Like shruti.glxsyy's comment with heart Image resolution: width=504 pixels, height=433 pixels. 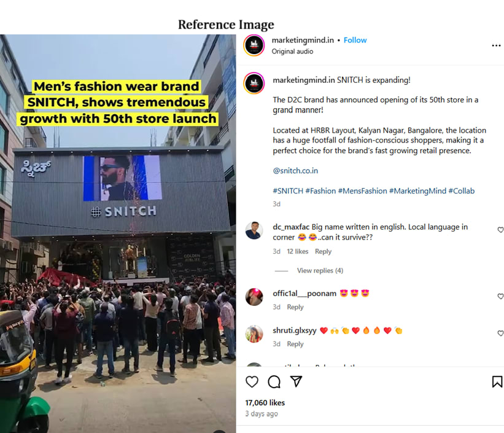500,333
